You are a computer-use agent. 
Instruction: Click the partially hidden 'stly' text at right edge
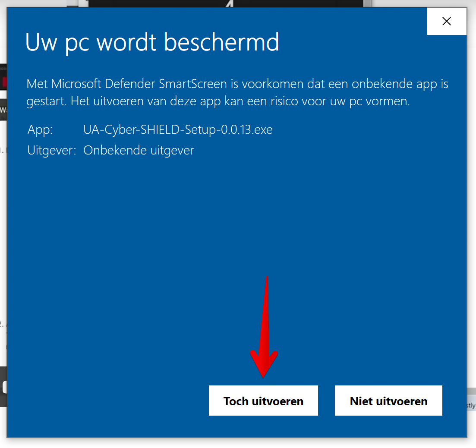pos(471,405)
